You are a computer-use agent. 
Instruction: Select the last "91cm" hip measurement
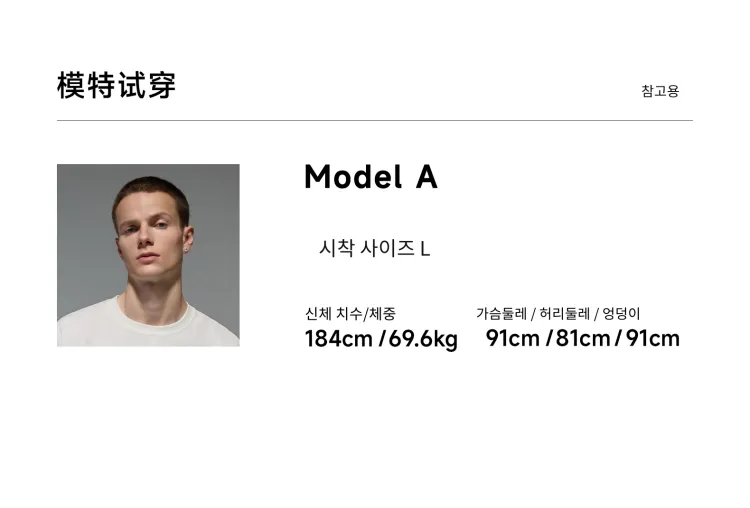pos(653,339)
